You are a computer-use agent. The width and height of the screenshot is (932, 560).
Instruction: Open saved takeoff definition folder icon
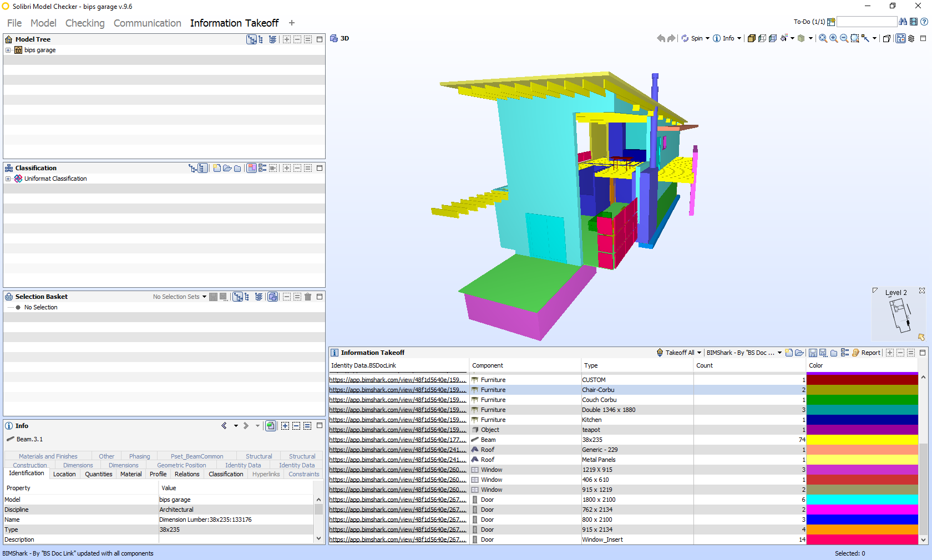coord(799,353)
